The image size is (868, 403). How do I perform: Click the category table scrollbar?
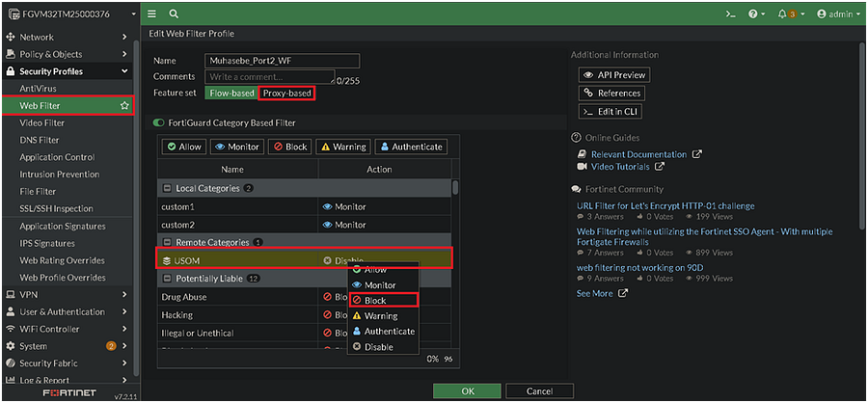pyautogui.click(x=455, y=188)
